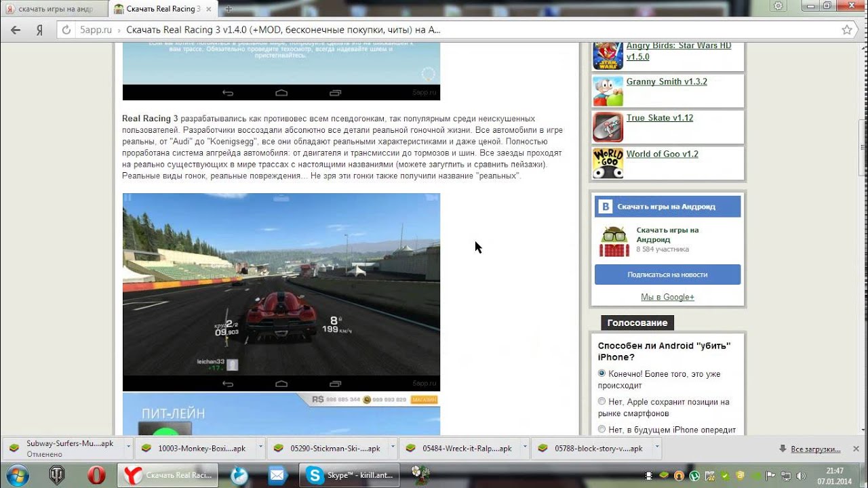The width and height of the screenshot is (868, 488).
Task: Click the Angry Birds Star Wars icon
Action: click(x=608, y=56)
